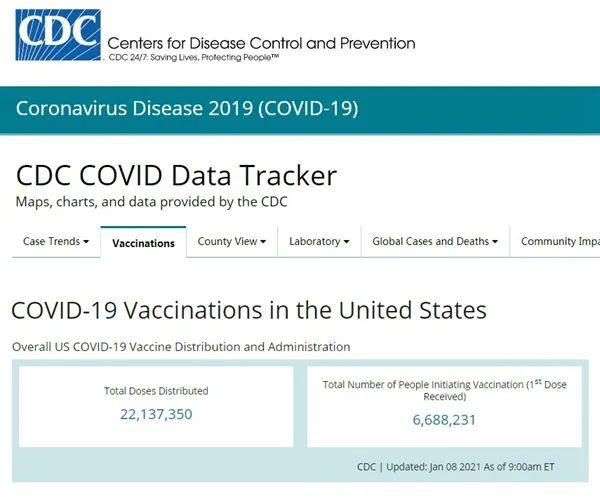Click the caret arrow beside Case Trends

(86, 242)
